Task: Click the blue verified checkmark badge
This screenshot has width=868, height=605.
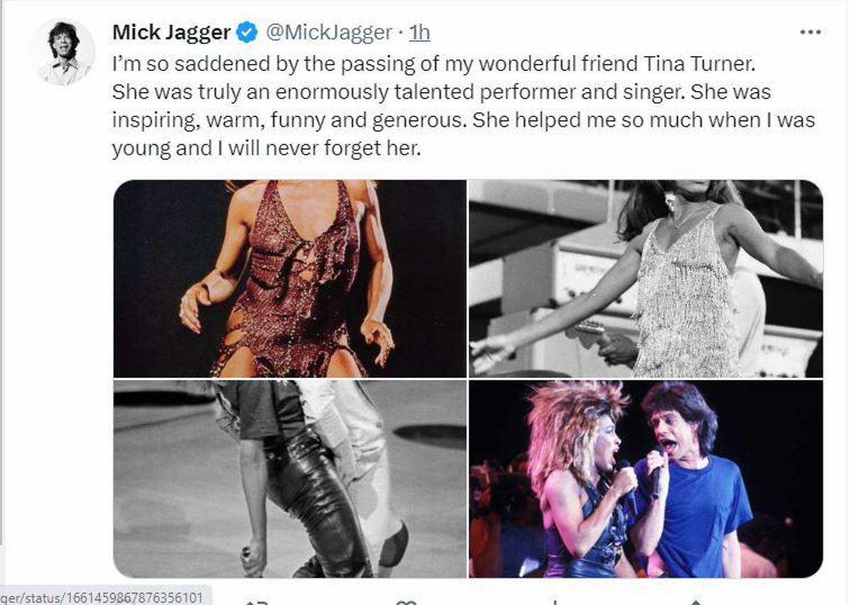Action: click(245, 31)
